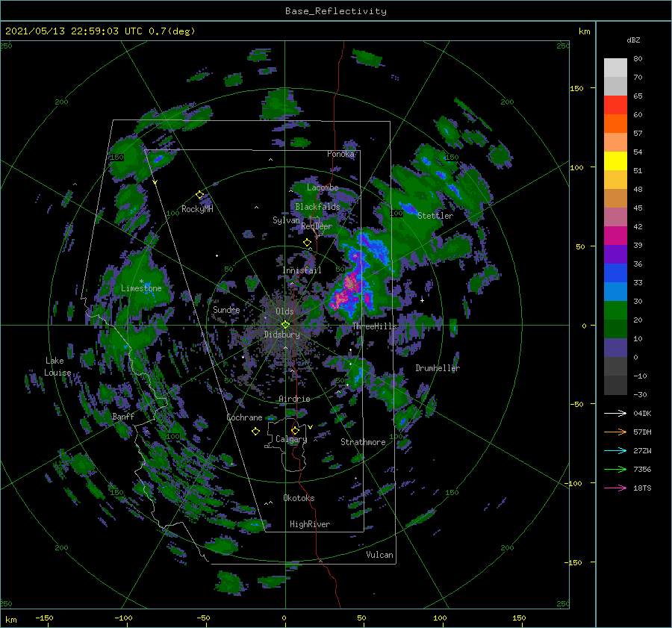Click the Vulcan city label
The height and width of the screenshot is (628, 672).
click(x=379, y=555)
